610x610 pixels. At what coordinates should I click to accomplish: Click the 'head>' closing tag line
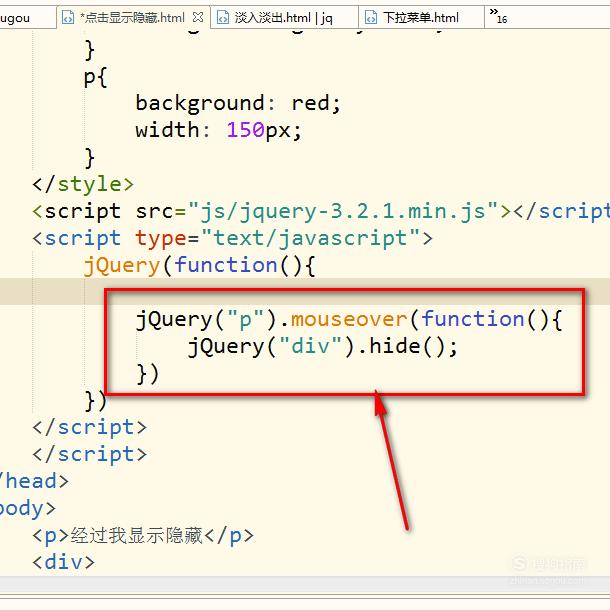click(x=34, y=481)
